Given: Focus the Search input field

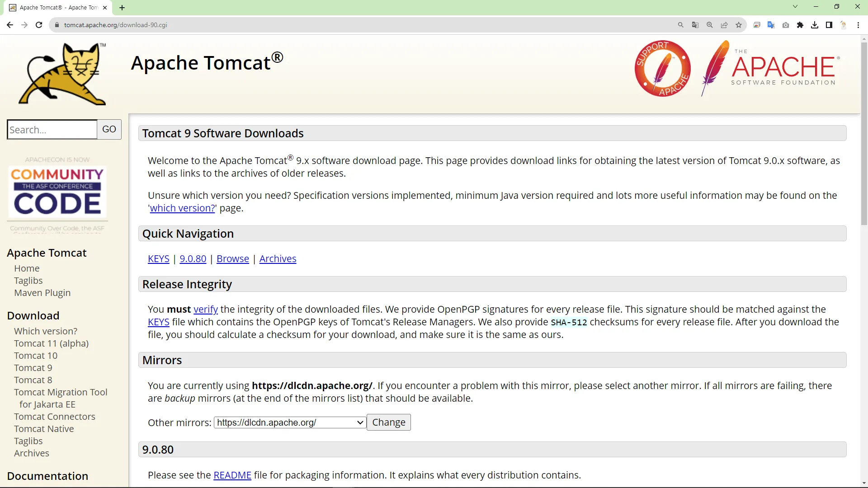Looking at the screenshot, I should 52,130.
